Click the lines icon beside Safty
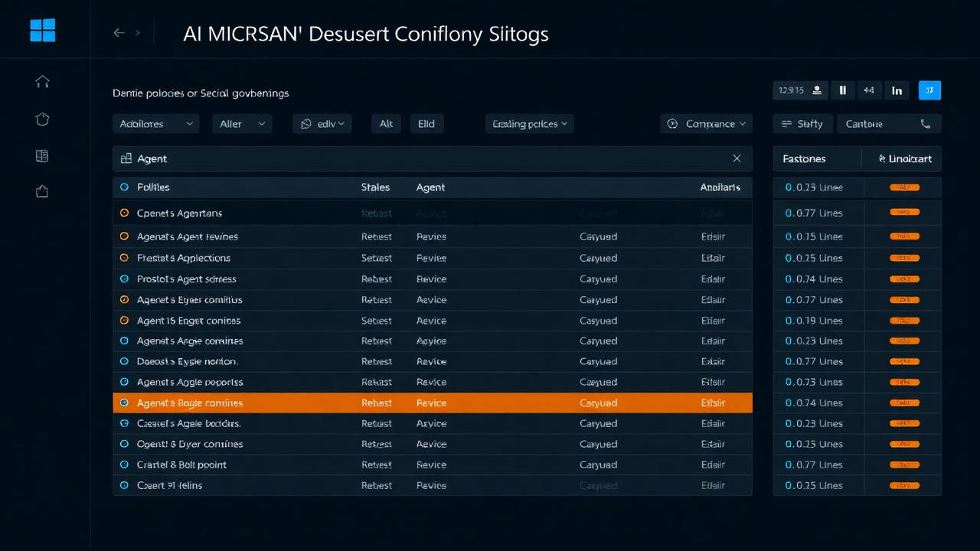Screen dimensions: 980x551 (x=786, y=124)
